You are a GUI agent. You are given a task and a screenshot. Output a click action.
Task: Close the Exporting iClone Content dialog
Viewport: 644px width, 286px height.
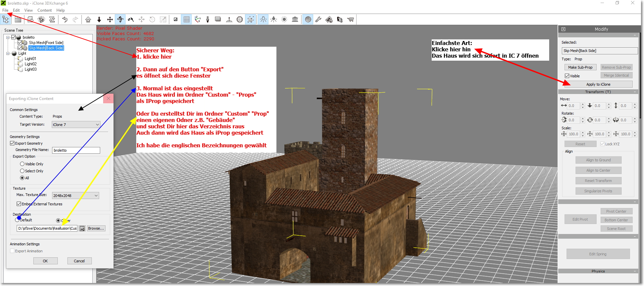pos(109,99)
